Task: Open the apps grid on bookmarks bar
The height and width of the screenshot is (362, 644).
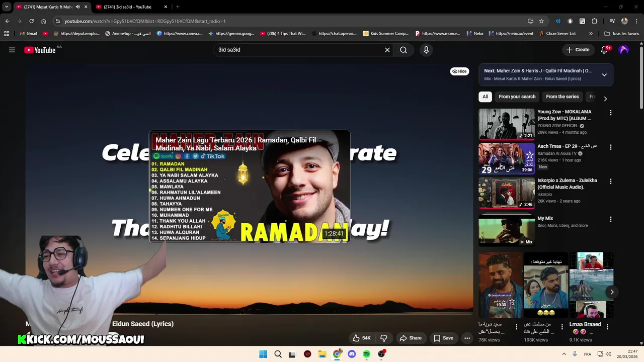Action: (x=7, y=34)
